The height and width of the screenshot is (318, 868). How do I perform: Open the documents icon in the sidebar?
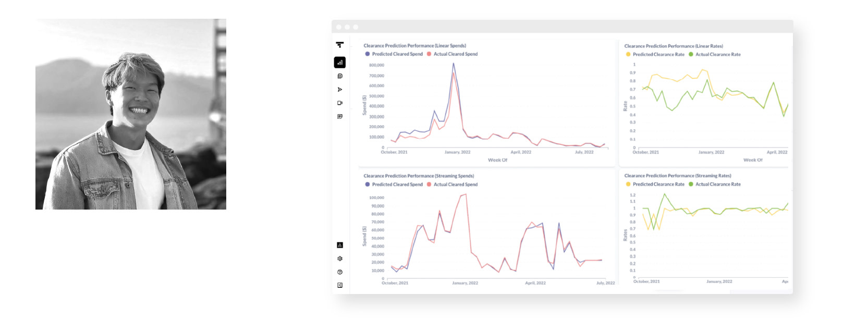click(x=340, y=76)
